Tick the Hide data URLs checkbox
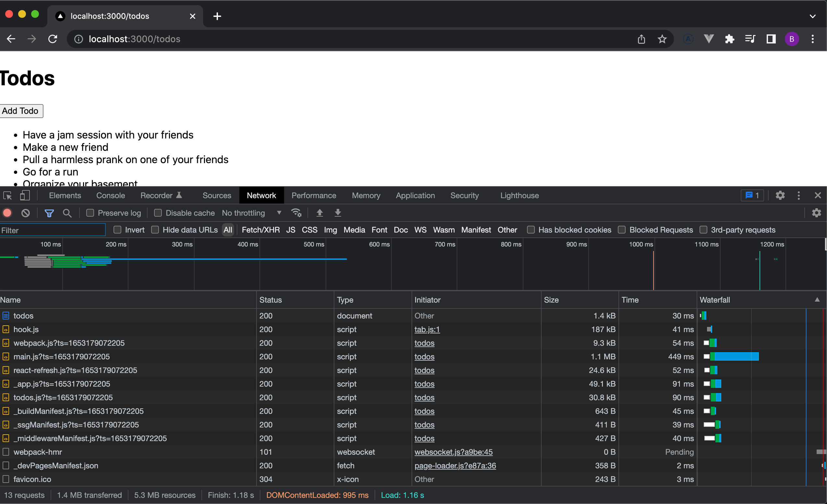The image size is (827, 504). (155, 230)
